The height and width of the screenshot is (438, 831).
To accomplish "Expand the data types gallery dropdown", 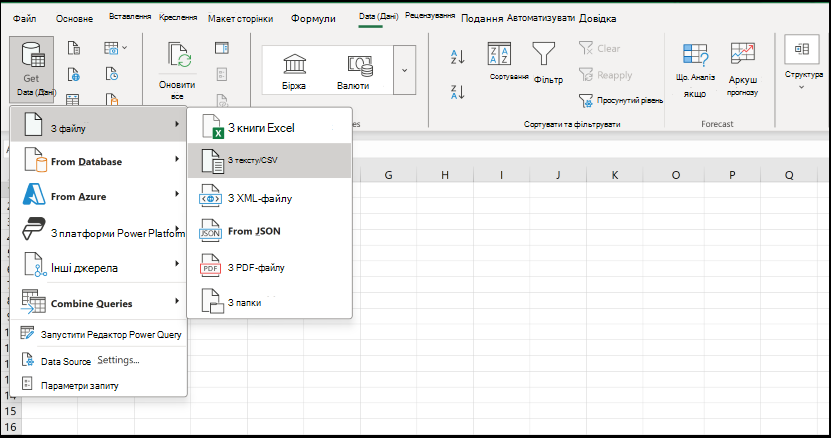I will 404,70.
